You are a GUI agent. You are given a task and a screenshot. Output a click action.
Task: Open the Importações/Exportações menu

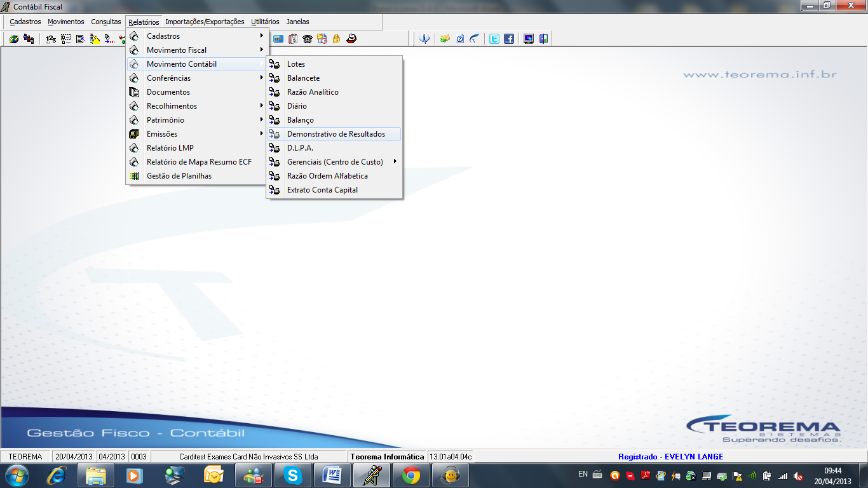click(x=205, y=22)
